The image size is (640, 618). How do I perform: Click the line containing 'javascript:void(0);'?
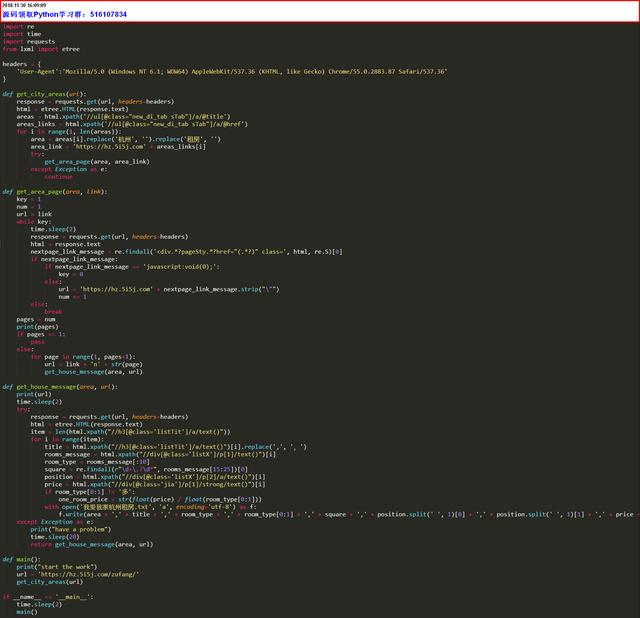132,267
